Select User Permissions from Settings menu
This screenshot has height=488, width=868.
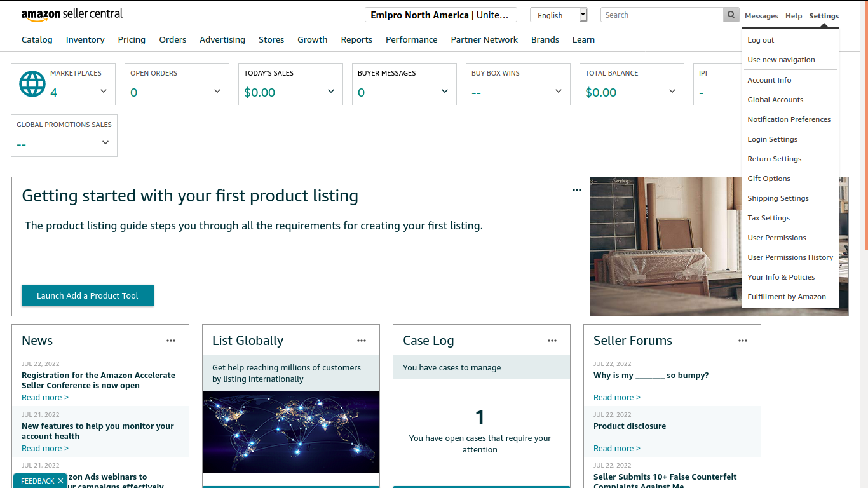coord(776,238)
